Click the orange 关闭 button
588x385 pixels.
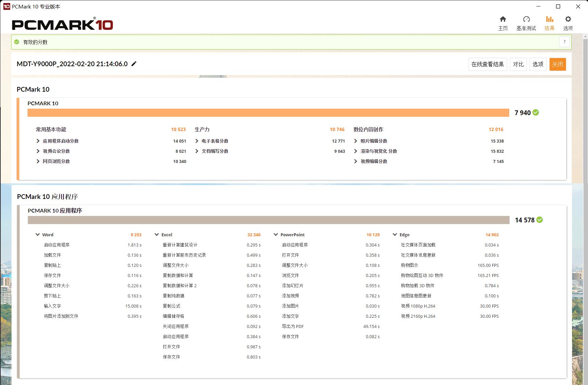coord(557,64)
